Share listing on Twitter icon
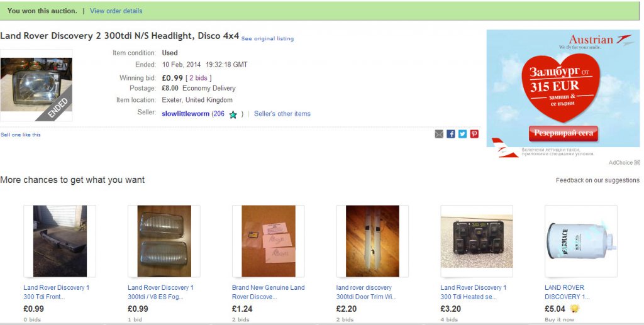 (x=462, y=134)
